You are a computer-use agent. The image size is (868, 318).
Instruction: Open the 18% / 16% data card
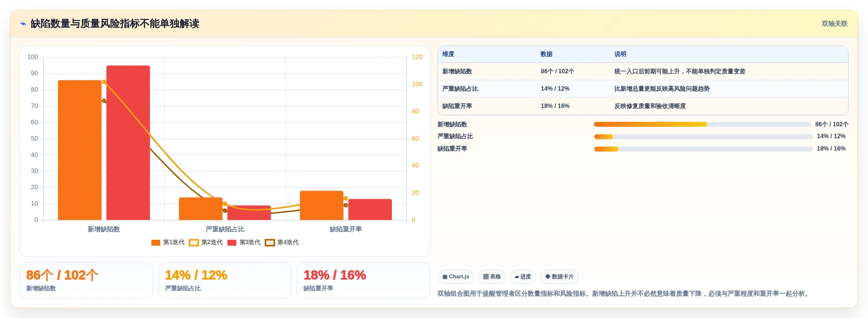tap(363, 280)
